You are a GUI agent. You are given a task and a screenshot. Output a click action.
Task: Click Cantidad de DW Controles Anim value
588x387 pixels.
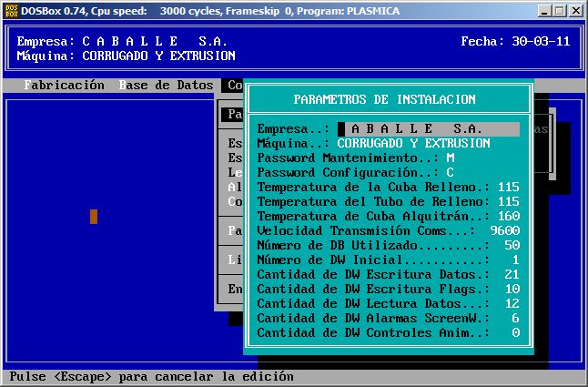point(515,333)
